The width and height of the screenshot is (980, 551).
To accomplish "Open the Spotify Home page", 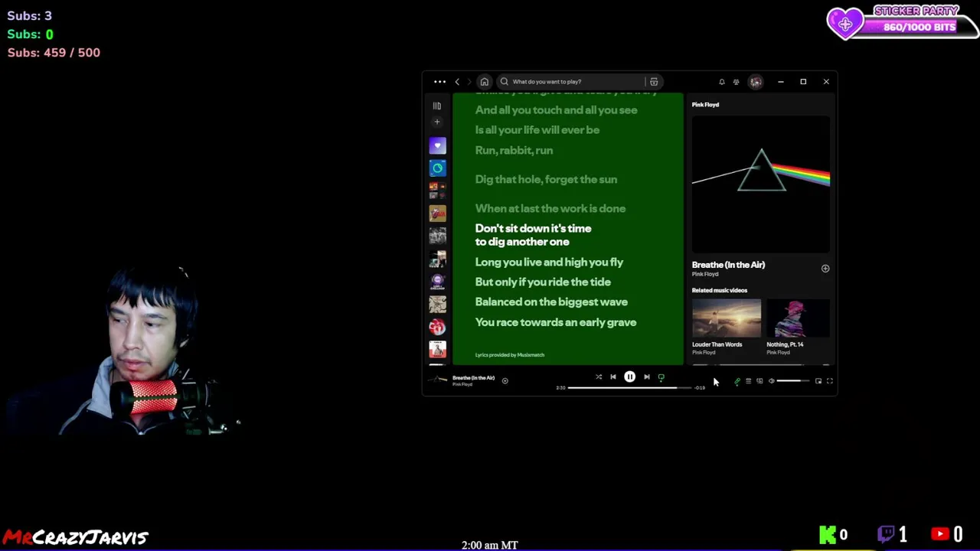I will (x=484, y=82).
